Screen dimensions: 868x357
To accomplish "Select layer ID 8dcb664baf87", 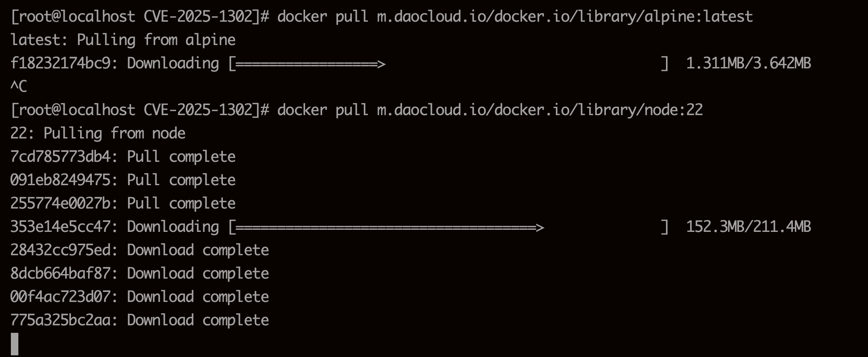I will click(x=61, y=274).
